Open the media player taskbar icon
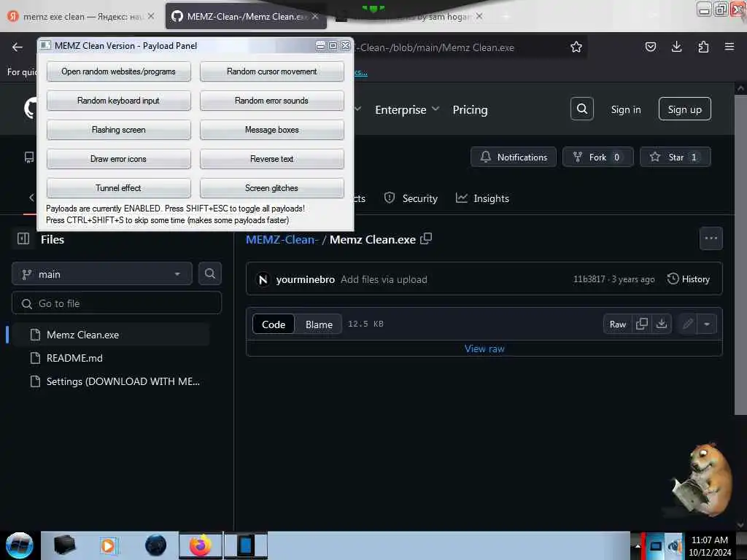This screenshot has height=560, width=747. (108, 545)
